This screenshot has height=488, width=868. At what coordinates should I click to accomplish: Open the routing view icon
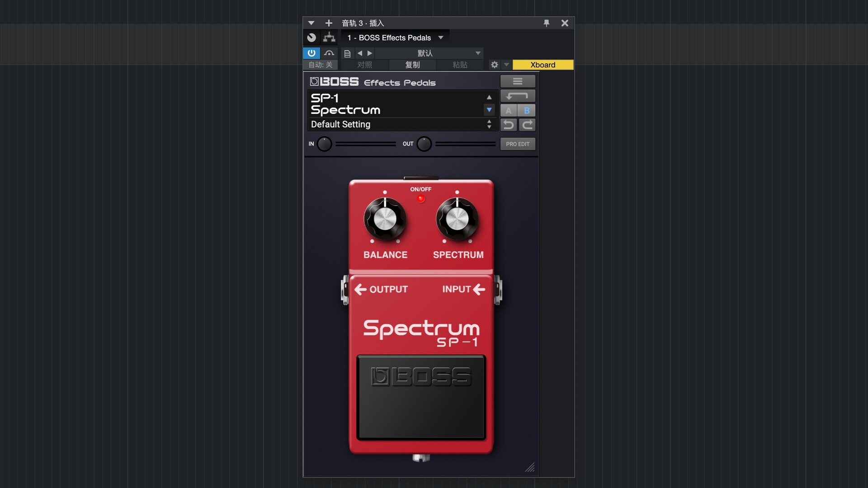(x=329, y=38)
